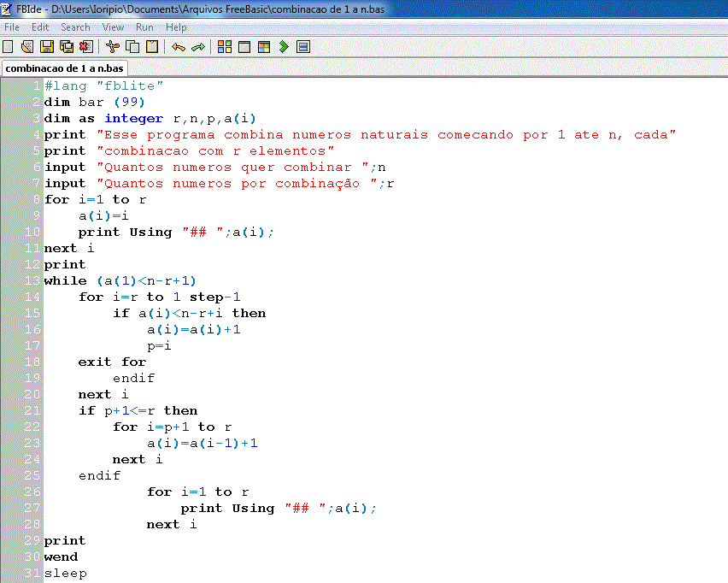Save the file with the floppy icon

point(47,46)
